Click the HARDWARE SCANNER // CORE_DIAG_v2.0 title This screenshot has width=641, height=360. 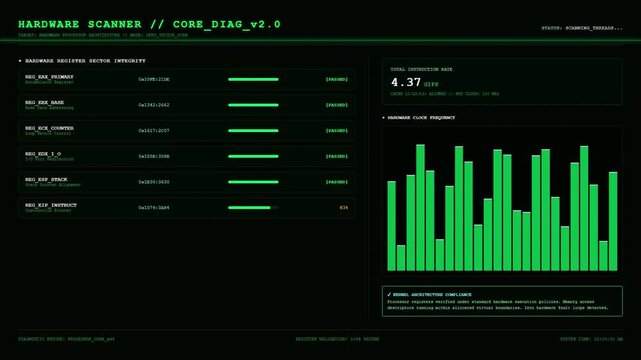coord(150,24)
